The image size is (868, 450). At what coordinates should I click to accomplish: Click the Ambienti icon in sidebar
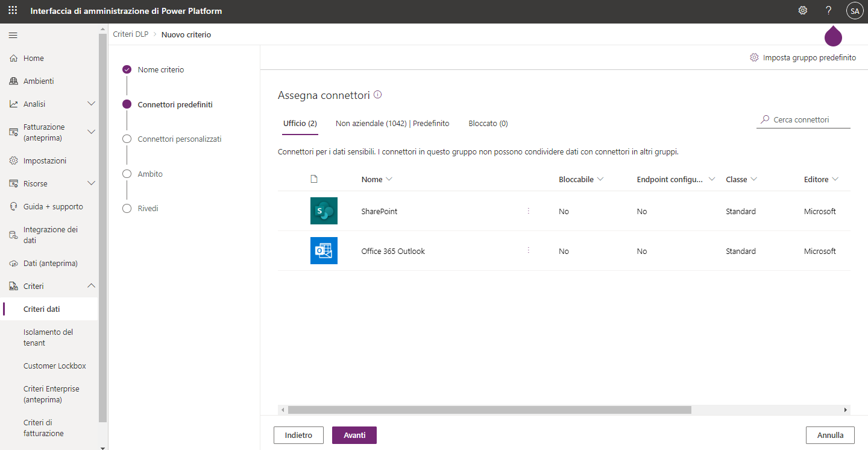coord(13,81)
